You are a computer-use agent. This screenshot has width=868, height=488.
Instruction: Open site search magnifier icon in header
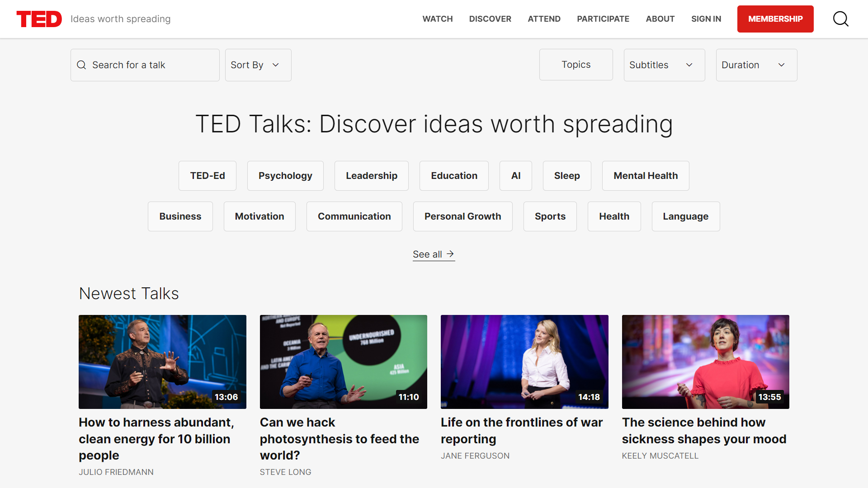tap(840, 19)
